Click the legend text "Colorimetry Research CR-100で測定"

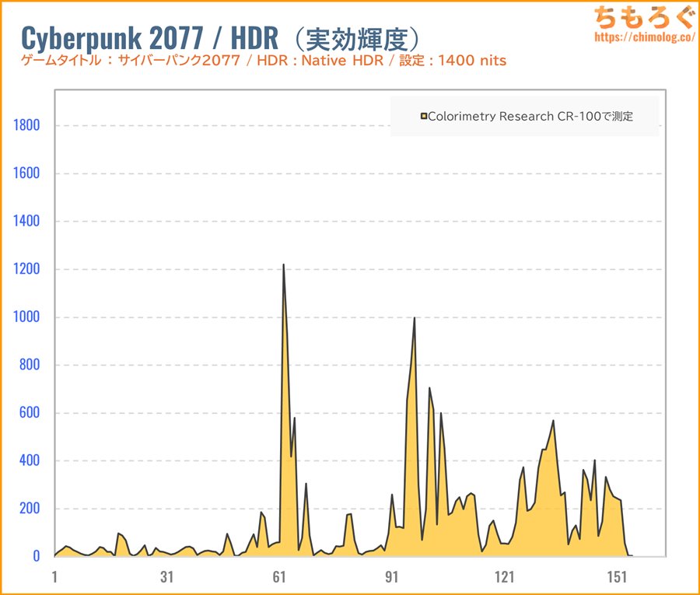(x=530, y=117)
